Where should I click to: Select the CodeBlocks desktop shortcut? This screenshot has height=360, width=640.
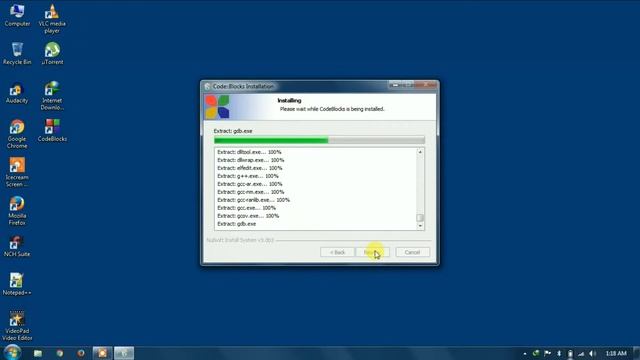[52, 130]
